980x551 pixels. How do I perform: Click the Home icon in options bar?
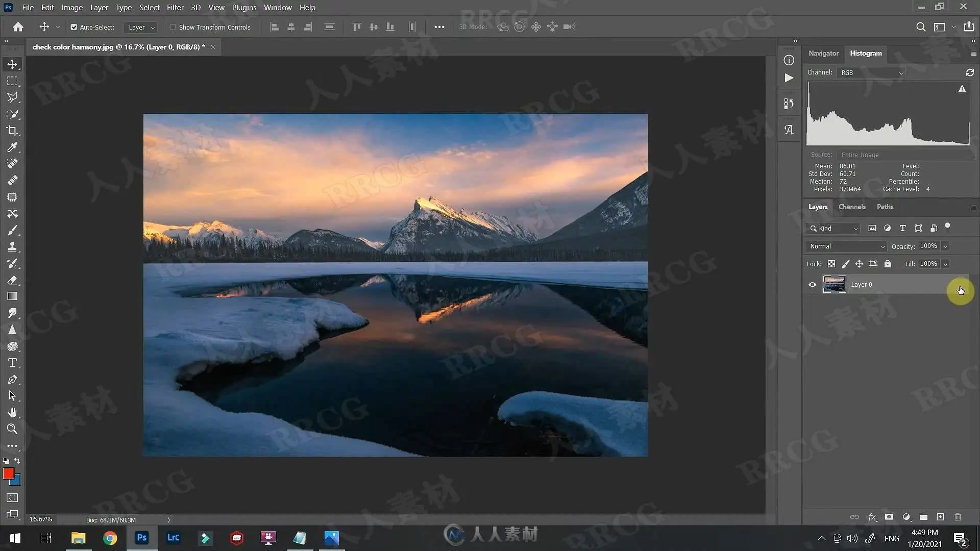18,27
